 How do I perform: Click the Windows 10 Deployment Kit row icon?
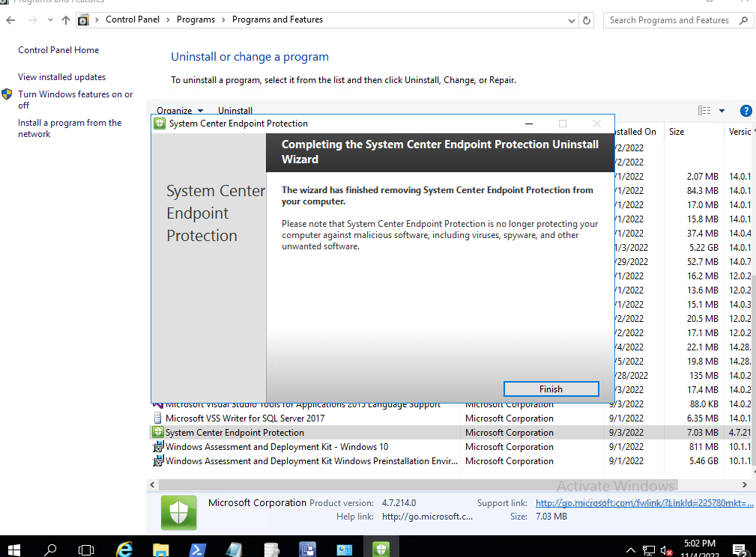[x=157, y=447]
